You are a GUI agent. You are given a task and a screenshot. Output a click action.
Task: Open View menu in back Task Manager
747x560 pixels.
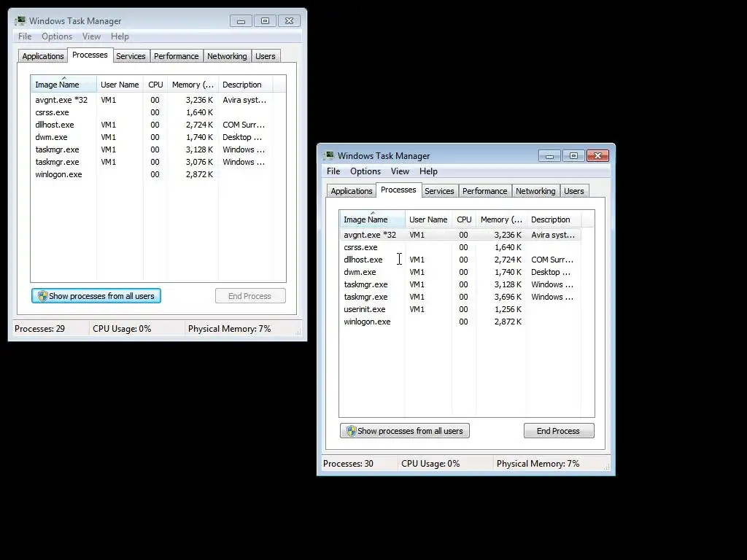point(91,36)
